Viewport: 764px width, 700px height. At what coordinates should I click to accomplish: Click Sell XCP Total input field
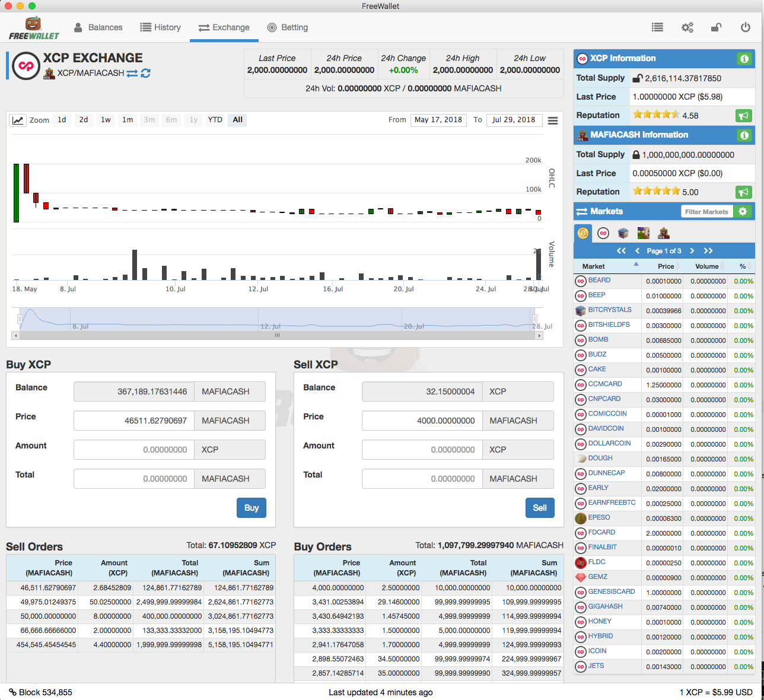pos(422,479)
